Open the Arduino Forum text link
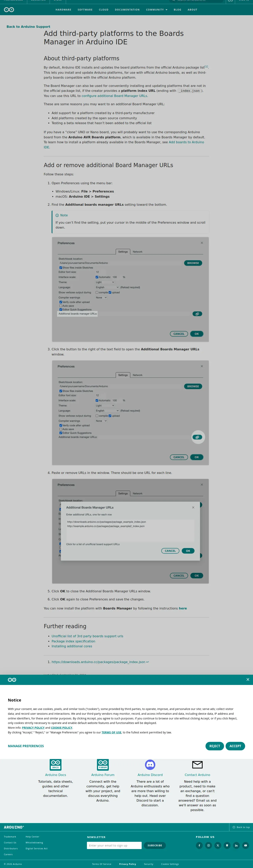This screenshot has height=868, width=253. pos(103,775)
